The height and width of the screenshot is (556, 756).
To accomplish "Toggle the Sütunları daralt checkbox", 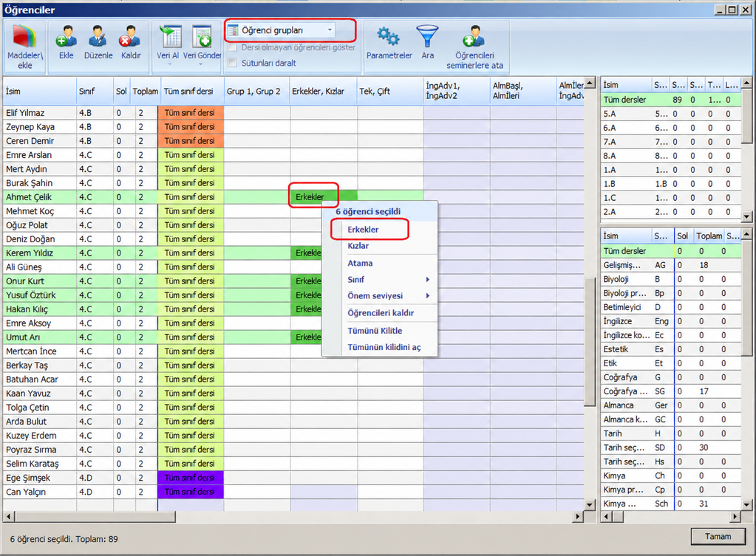I will (232, 63).
